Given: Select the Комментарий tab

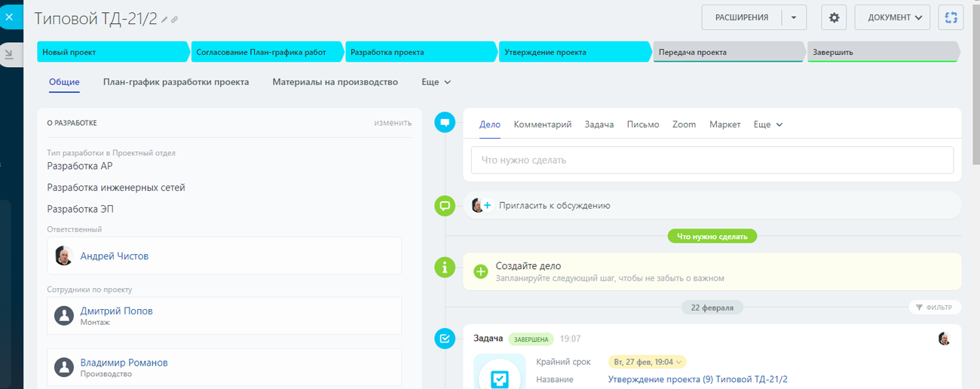Looking at the screenshot, I should pos(542,124).
